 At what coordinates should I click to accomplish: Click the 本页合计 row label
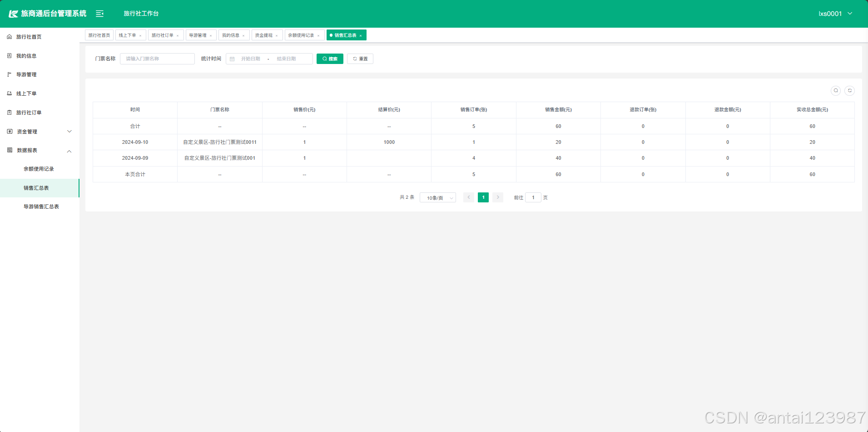pos(135,174)
